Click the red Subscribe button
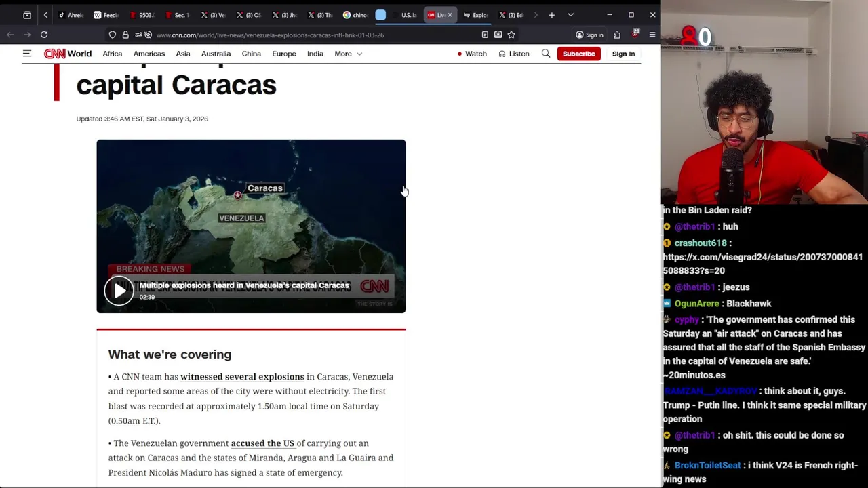 tap(578, 54)
